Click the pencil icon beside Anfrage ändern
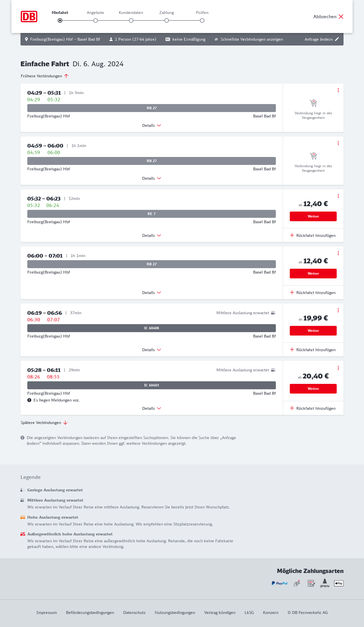The image size is (364, 627). [x=337, y=39]
